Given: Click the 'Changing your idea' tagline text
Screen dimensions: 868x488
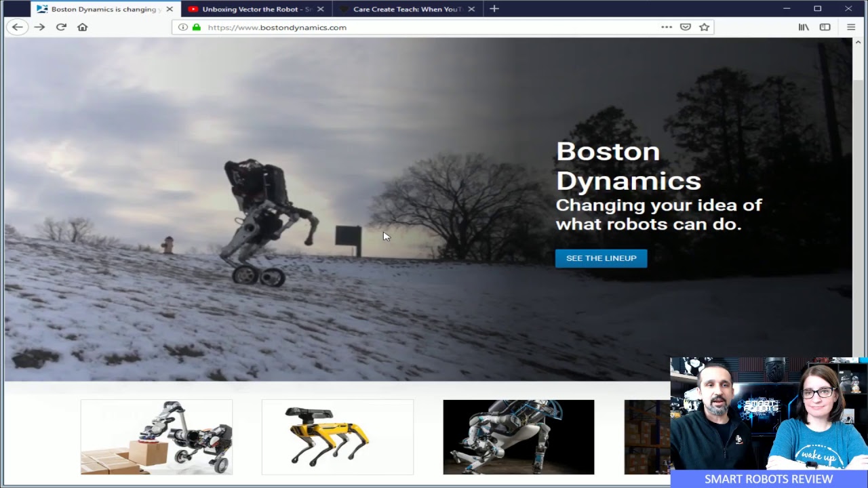Looking at the screenshot, I should pyautogui.click(x=658, y=214).
